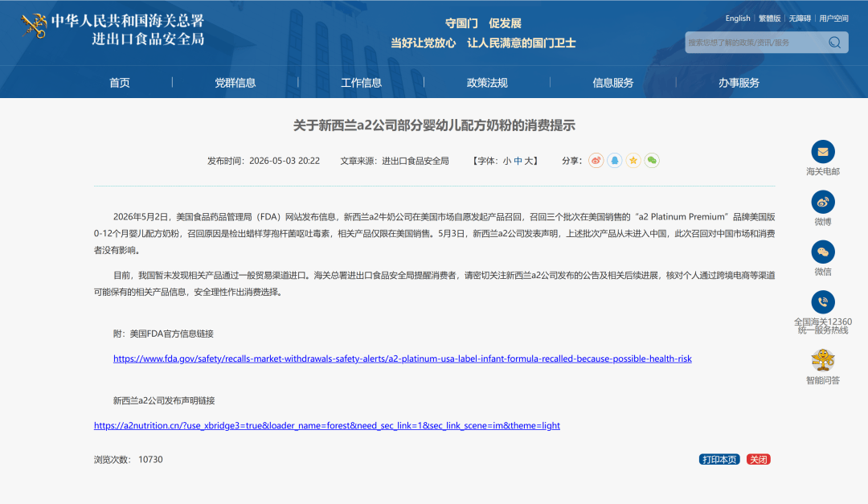Open the 微信 sidebar icon

click(823, 252)
